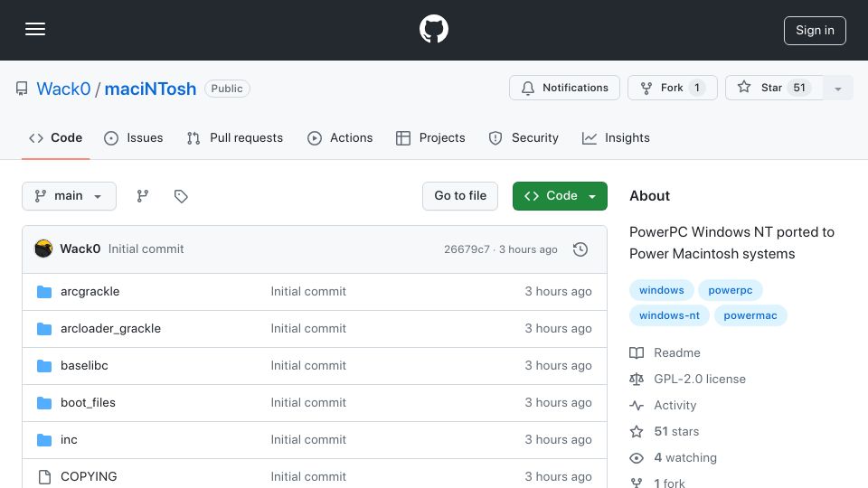
Task: View tags via the tag icon
Action: click(x=181, y=196)
